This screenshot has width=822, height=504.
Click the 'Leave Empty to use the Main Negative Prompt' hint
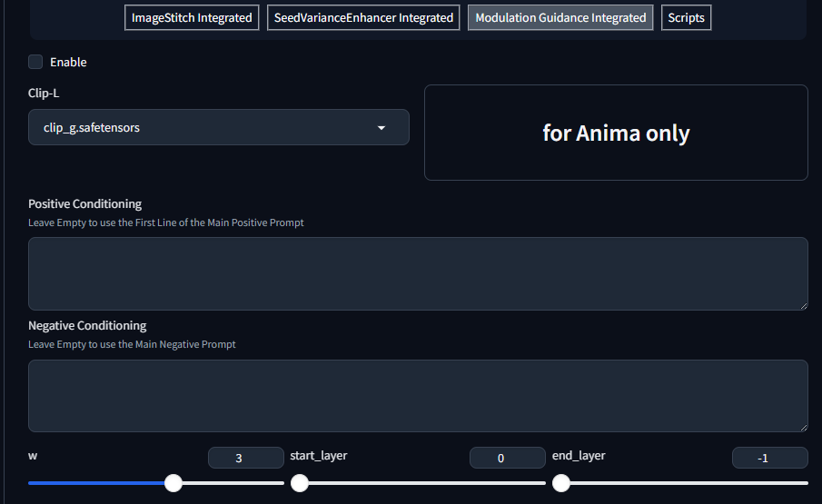point(132,344)
